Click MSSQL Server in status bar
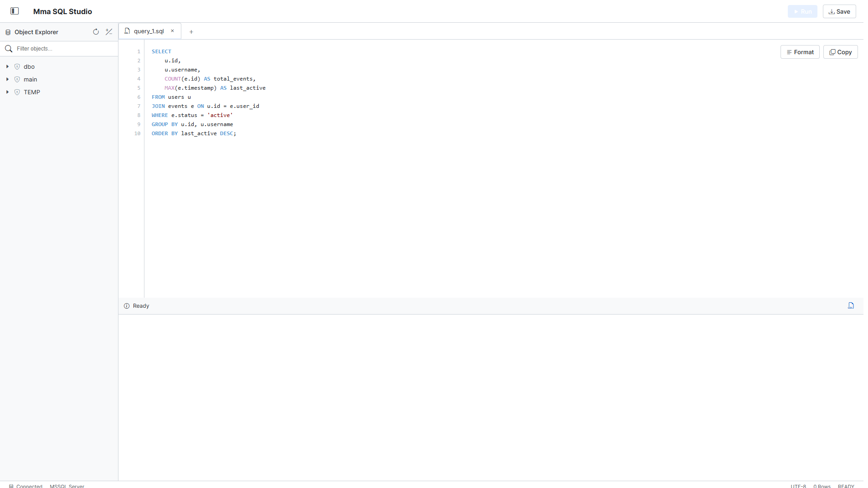The image size is (868, 488). click(67, 486)
